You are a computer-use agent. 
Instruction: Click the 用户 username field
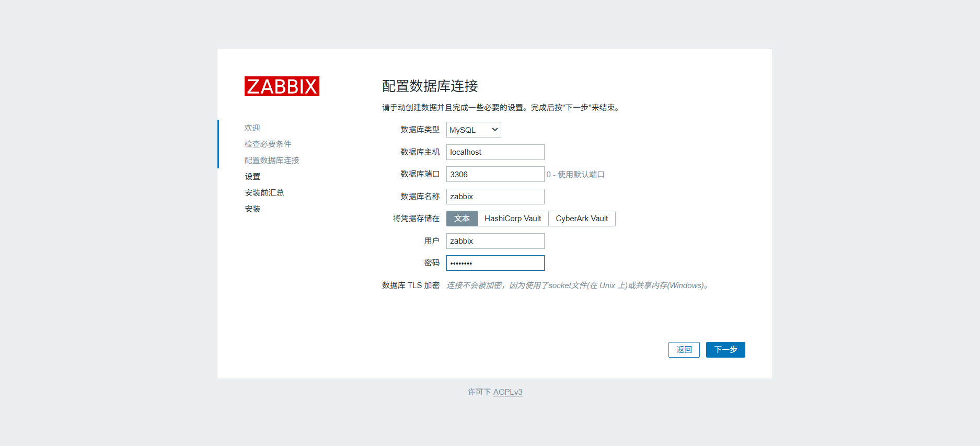coord(495,241)
